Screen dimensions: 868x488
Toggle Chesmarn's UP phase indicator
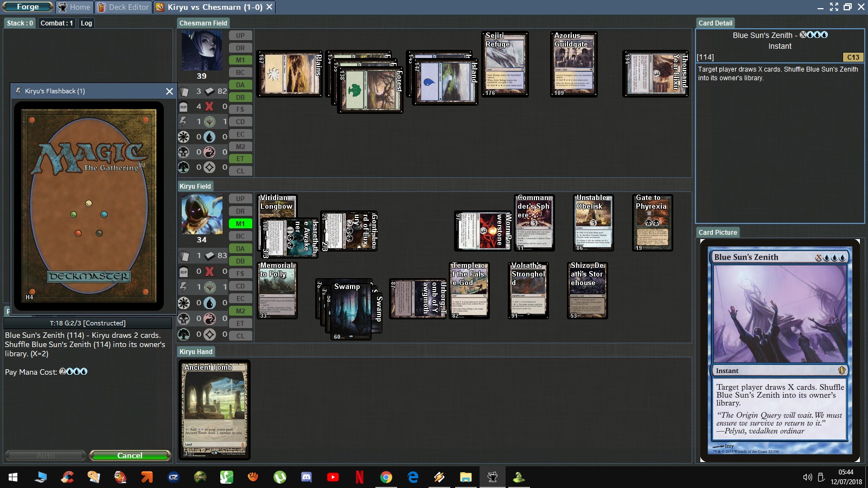click(240, 36)
